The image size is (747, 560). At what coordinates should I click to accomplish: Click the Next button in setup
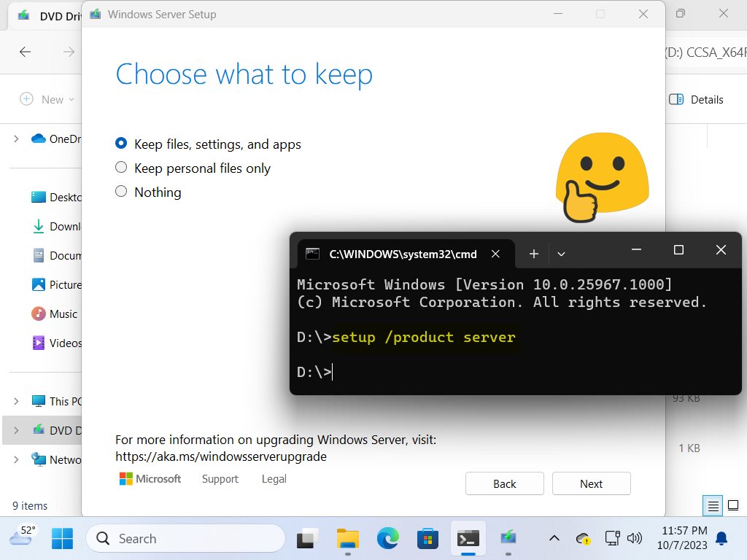[591, 483]
